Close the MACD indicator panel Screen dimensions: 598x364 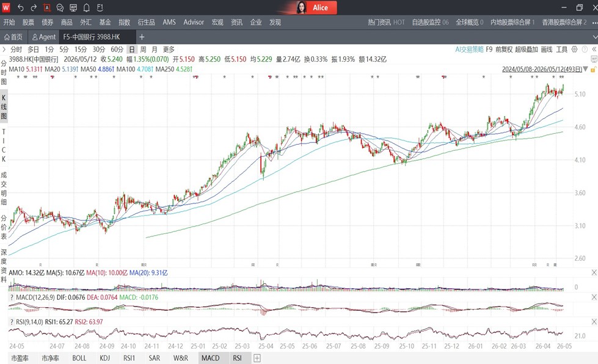tap(594, 297)
